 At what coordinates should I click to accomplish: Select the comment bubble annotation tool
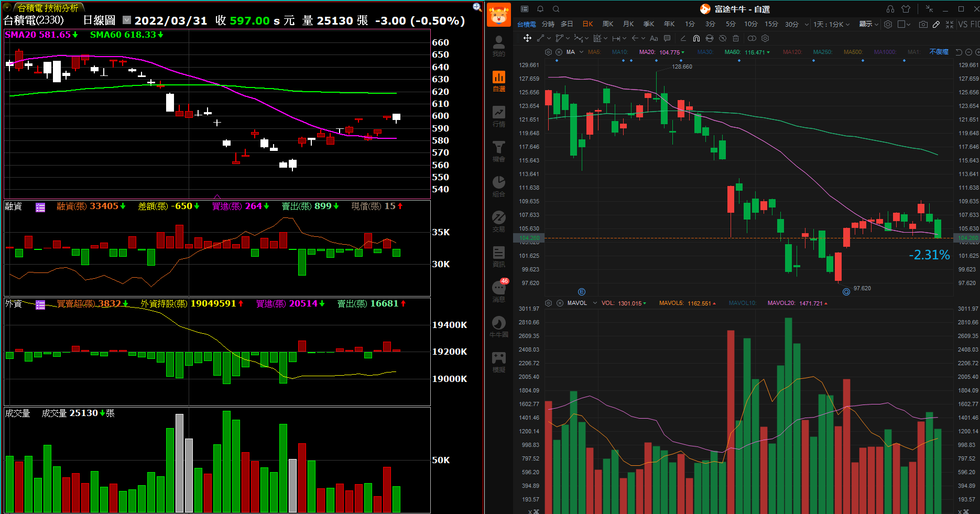(x=667, y=38)
